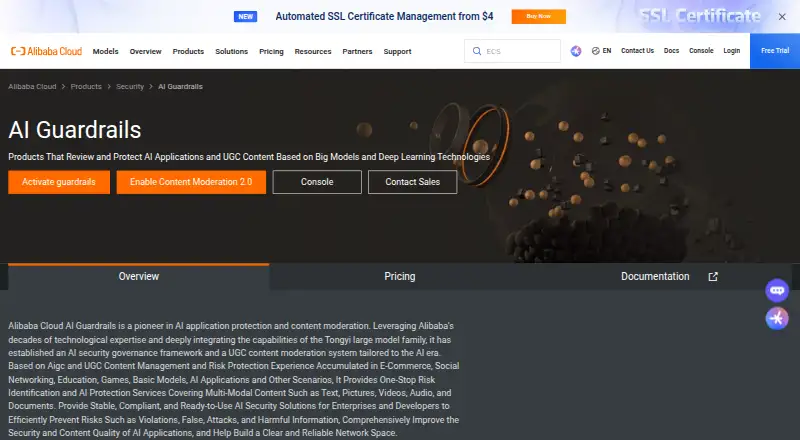
Task: Click the Automated SSL Certificate Management banner text
Action: click(x=384, y=16)
